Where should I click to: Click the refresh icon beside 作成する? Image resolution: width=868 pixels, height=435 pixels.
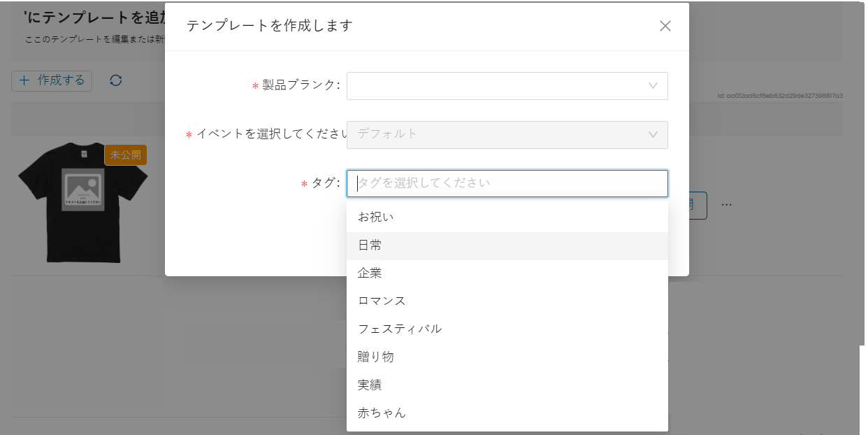tap(116, 80)
